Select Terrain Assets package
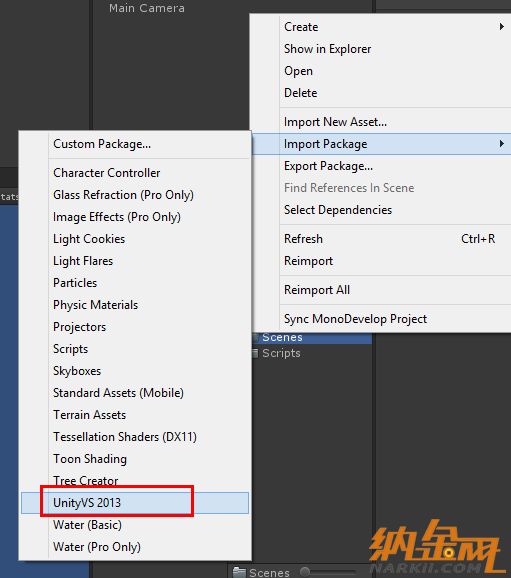The width and height of the screenshot is (511, 578). click(135, 415)
